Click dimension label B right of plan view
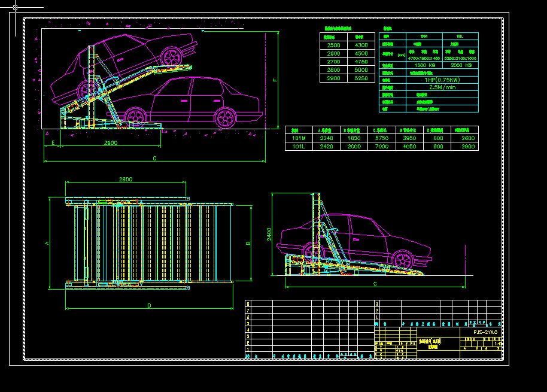Image resolution: width=547 pixels, height=392 pixels. (248, 243)
